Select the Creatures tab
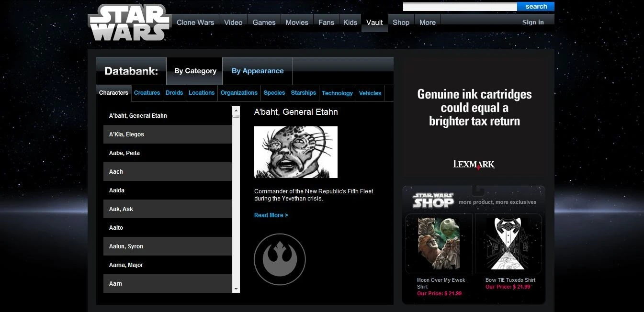Viewport: 644px width, 312px height. (147, 93)
